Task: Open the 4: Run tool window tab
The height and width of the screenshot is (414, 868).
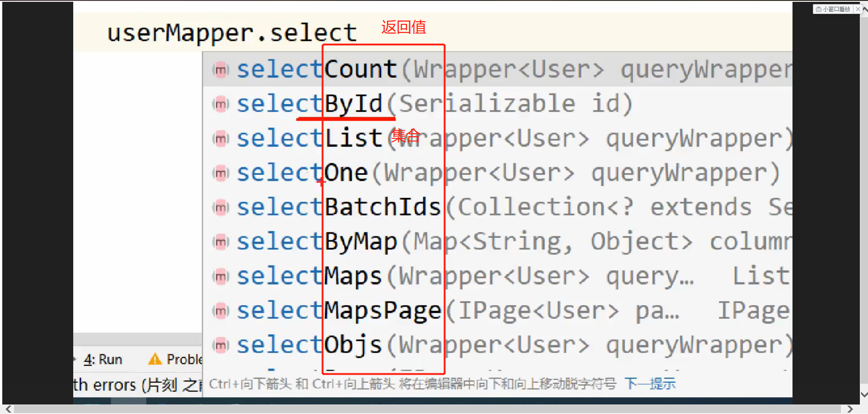Action: (103, 360)
